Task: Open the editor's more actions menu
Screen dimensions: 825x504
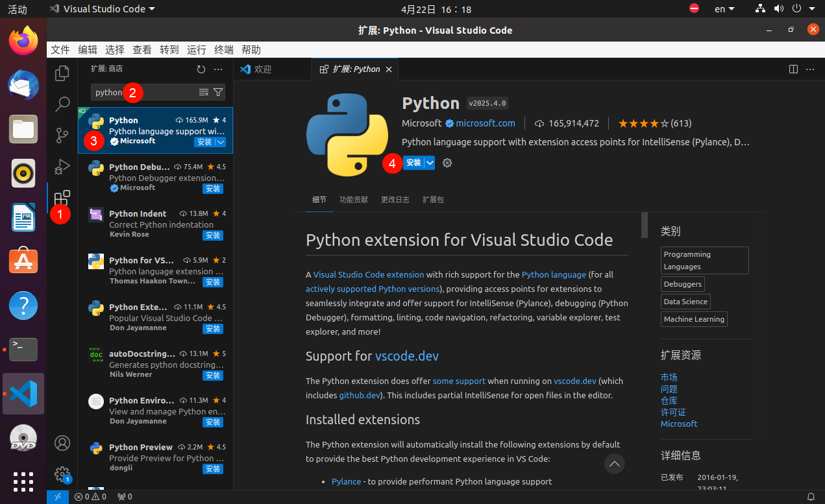Action: (x=810, y=69)
